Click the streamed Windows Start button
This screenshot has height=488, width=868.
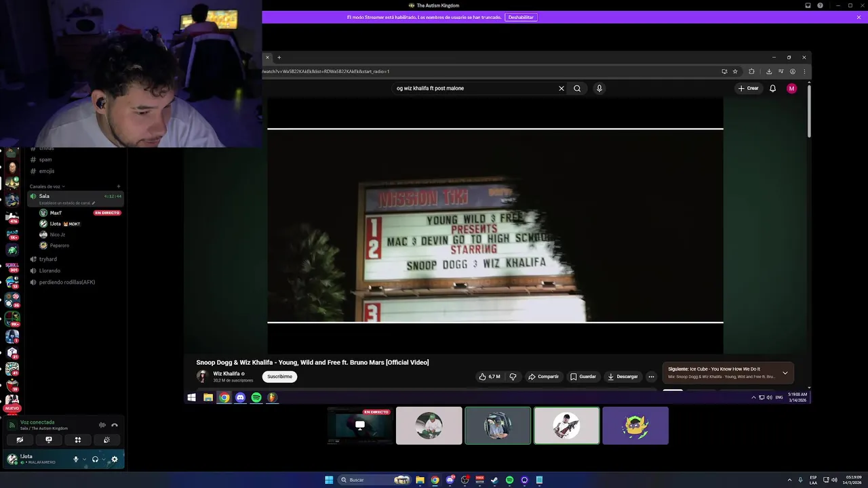pyautogui.click(x=192, y=398)
